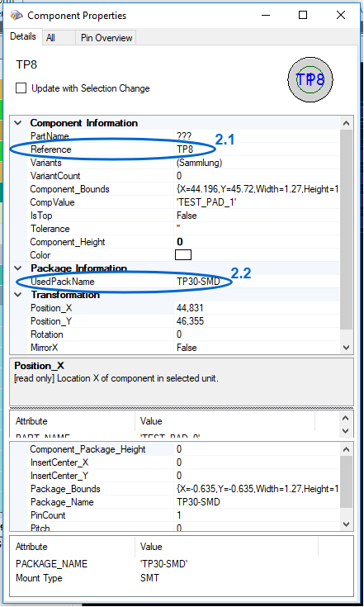Image resolution: width=364 pixels, height=607 pixels.
Task: Select the IsTop property row
Action: click(185, 216)
